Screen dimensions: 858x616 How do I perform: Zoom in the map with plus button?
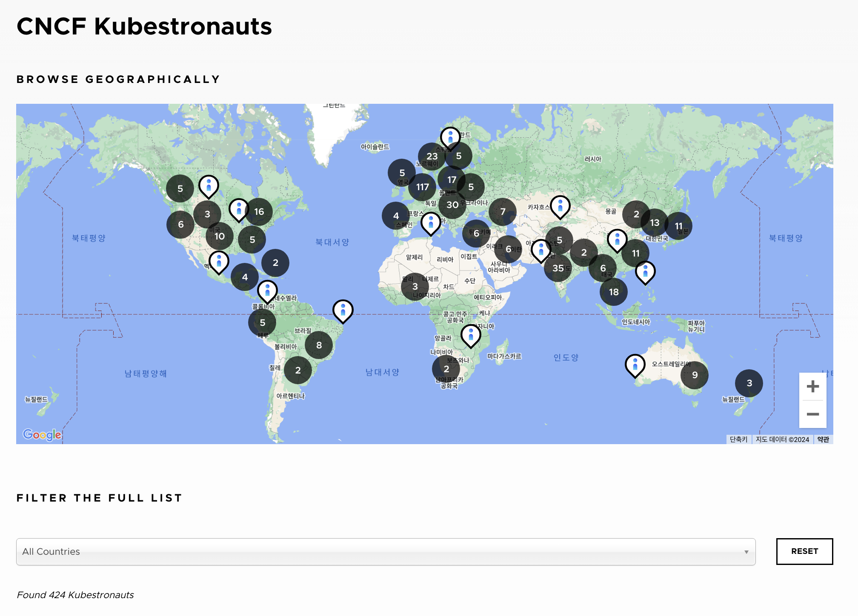coord(812,386)
